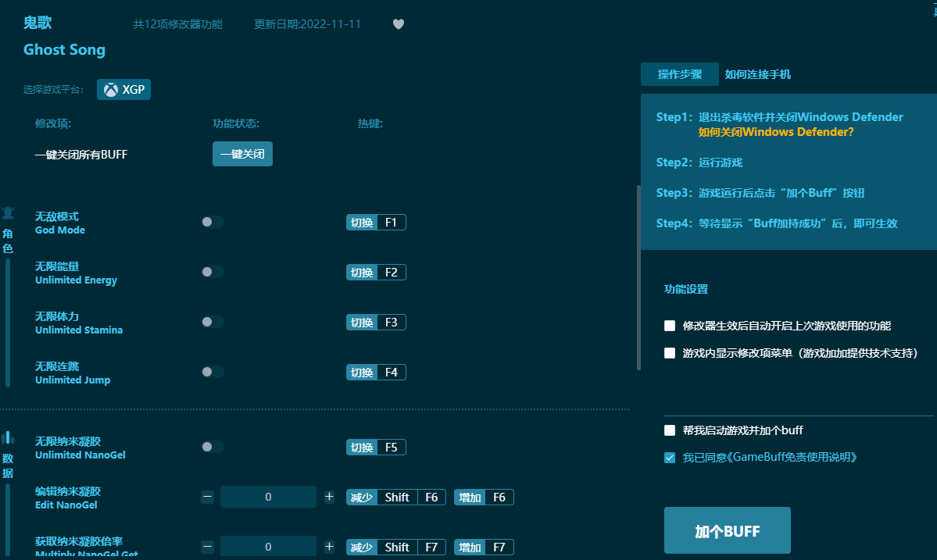Click Multiply NanoGel increase hotkey F7

click(x=484, y=548)
